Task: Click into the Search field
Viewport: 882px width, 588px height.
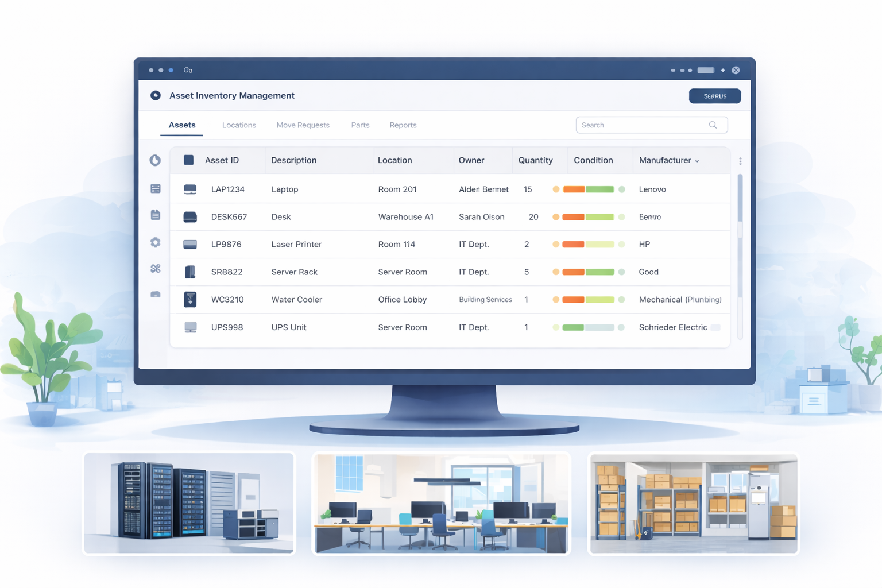Action: point(652,125)
